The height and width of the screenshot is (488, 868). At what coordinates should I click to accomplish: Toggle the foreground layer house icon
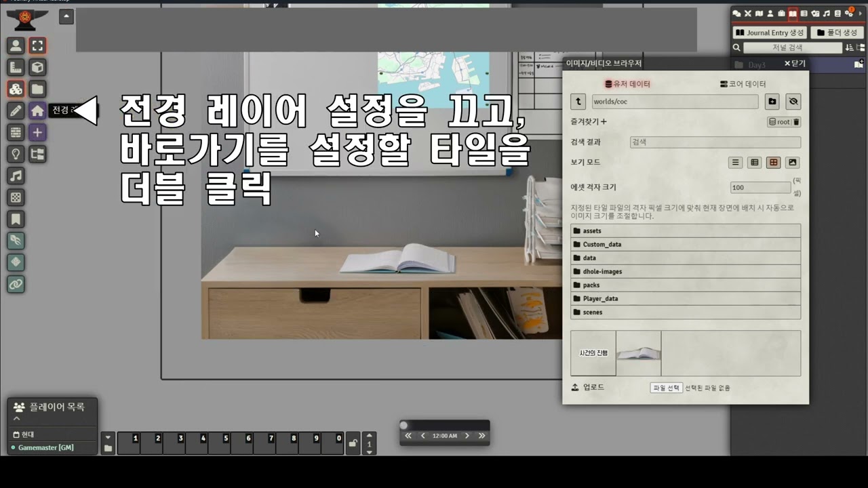click(38, 110)
